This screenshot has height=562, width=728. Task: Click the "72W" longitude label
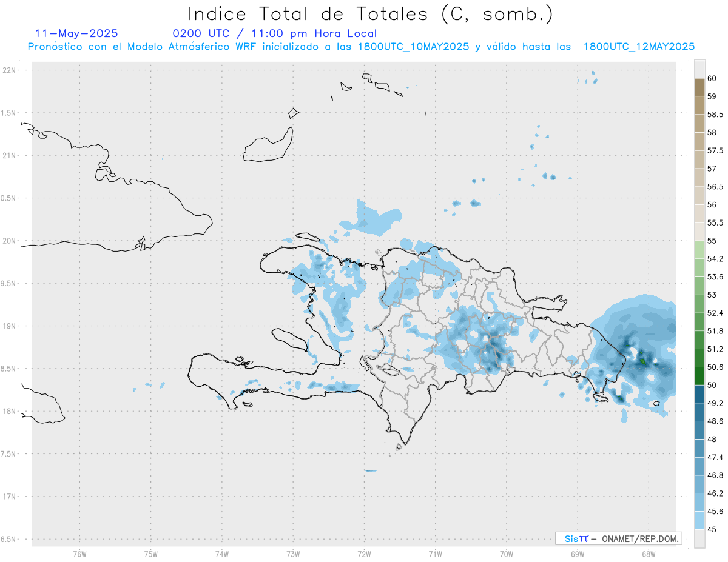pyautogui.click(x=364, y=554)
